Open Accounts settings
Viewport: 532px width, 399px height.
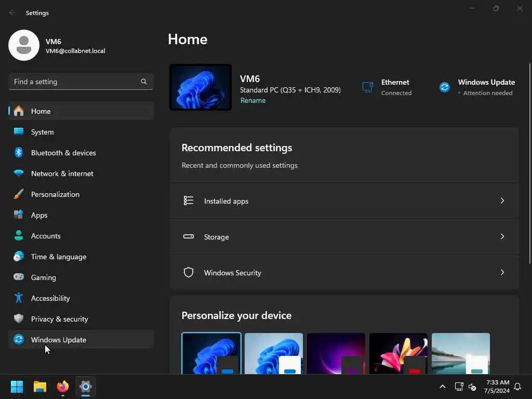[81, 236]
